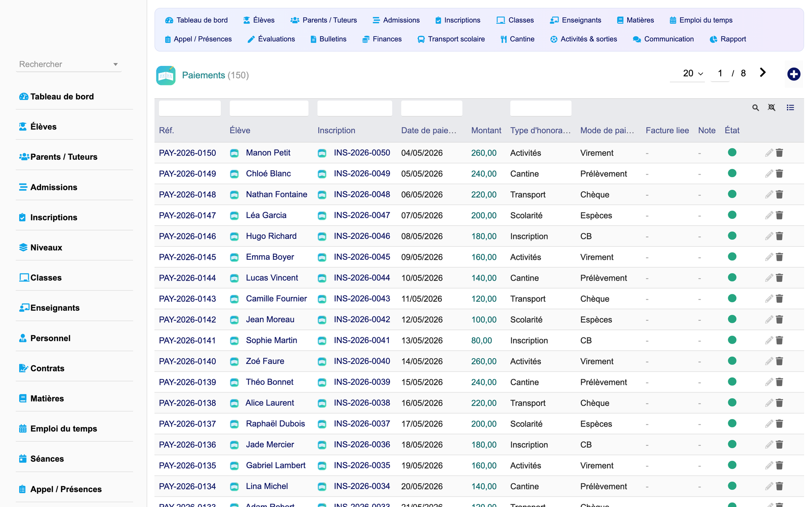Screen dimensions: 812x507
Task: Click the student icon beside Zoé Faure
Action: (235, 361)
